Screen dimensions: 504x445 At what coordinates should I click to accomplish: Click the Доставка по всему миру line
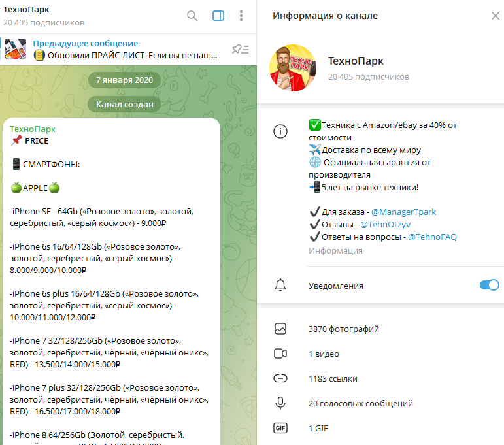click(x=365, y=150)
